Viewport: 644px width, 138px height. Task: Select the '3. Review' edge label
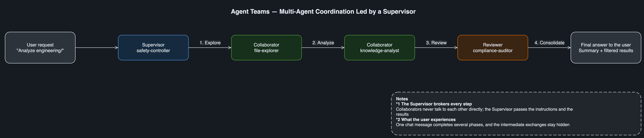click(x=436, y=43)
